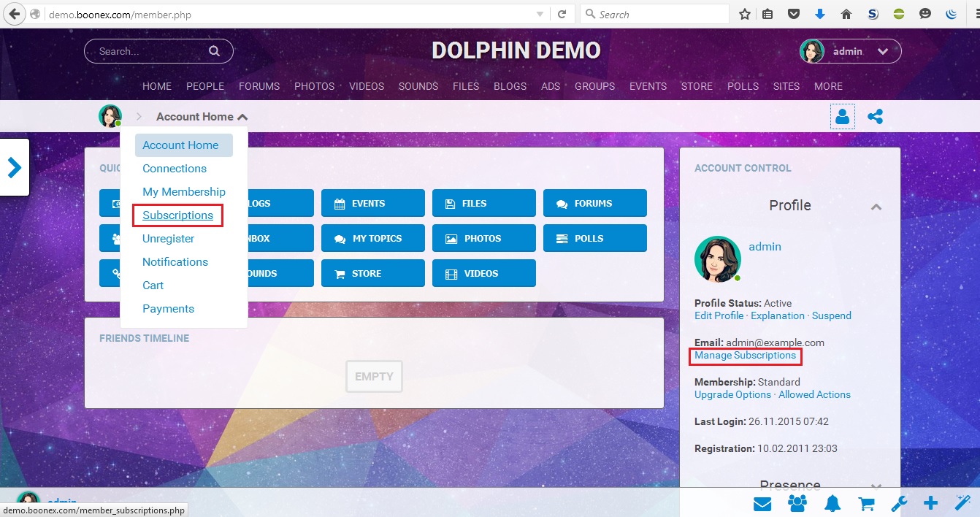The height and width of the screenshot is (517, 980).
Task: Open STORE in the main navigation
Action: pyautogui.click(x=697, y=86)
